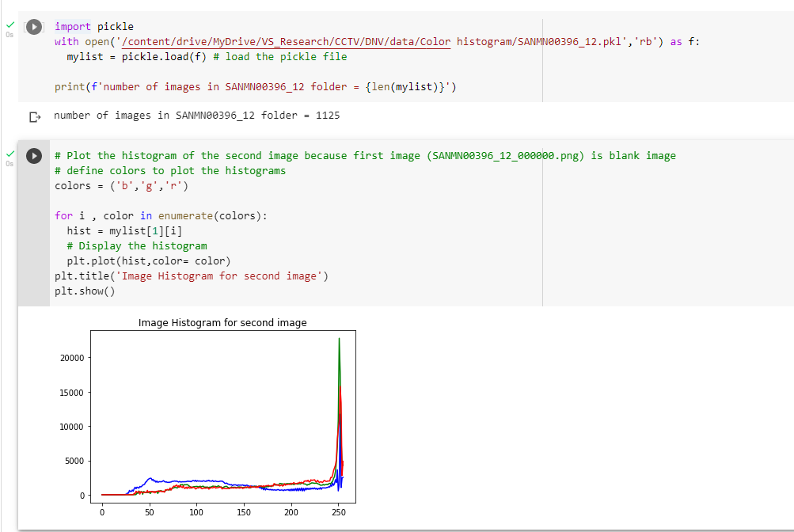The height and width of the screenshot is (532, 794).
Task: Click the comment about plotting second image histogram
Action: (x=365, y=156)
